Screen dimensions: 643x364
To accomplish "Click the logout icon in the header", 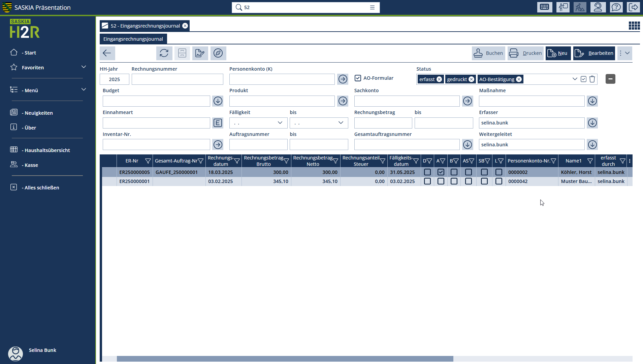I will pyautogui.click(x=633, y=7).
